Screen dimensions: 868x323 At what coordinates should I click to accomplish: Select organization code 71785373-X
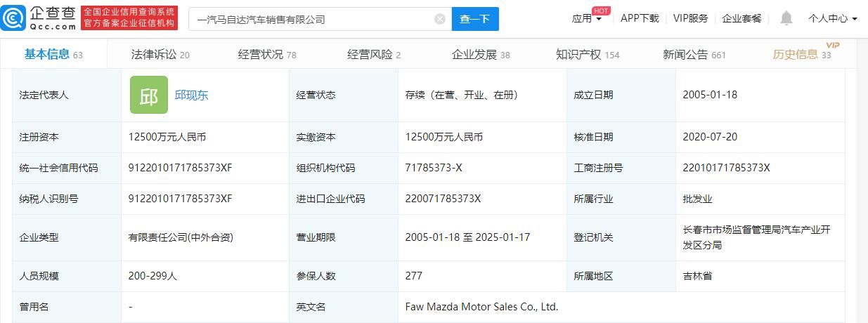click(x=435, y=168)
